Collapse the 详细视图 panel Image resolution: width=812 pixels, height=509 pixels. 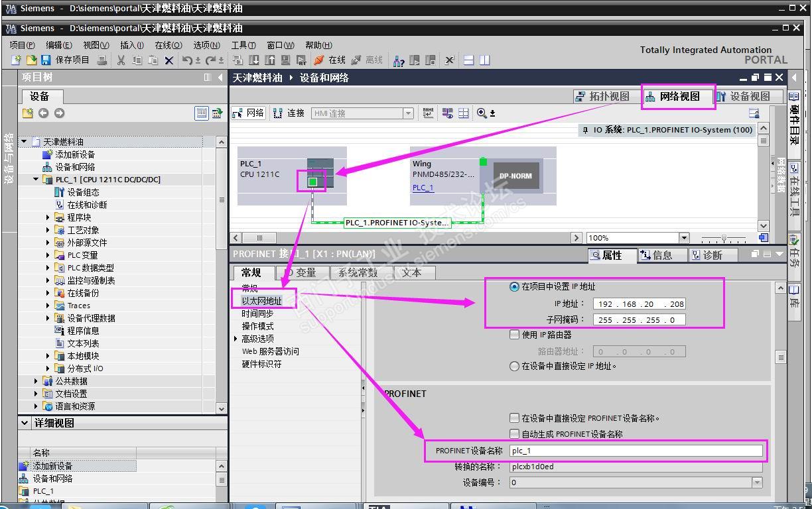pos(25,423)
